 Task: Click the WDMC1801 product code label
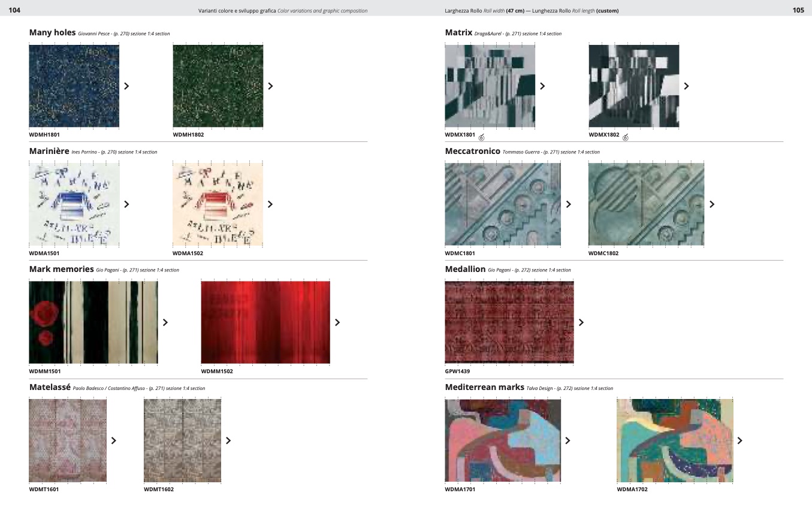[x=460, y=253]
